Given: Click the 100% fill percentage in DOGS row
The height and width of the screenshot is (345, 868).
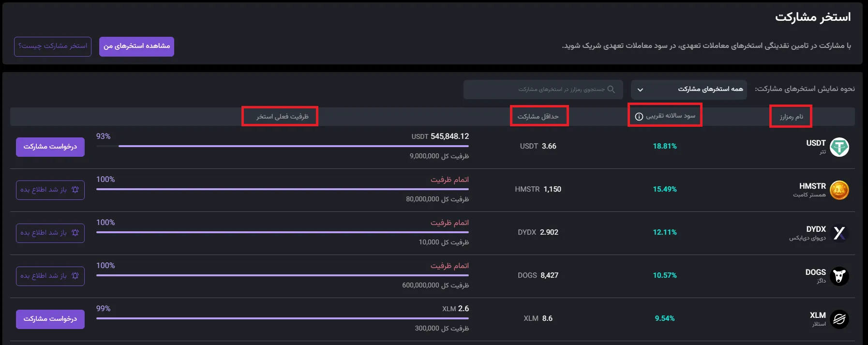Looking at the screenshot, I should (105, 266).
